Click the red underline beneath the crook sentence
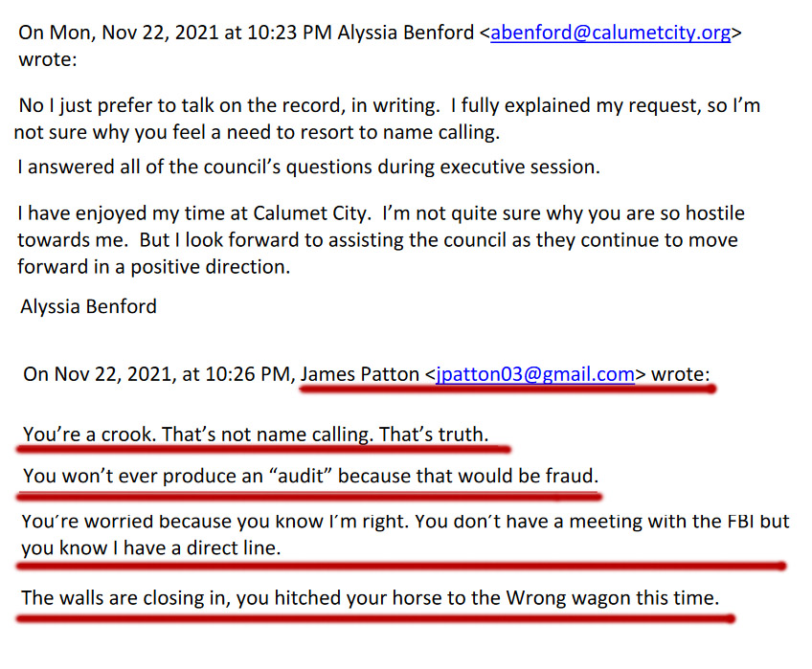 (263, 450)
